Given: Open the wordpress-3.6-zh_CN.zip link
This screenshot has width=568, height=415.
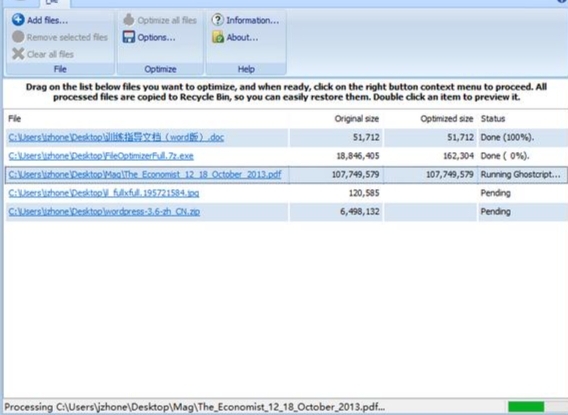Looking at the screenshot, I should tap(104, 212).
